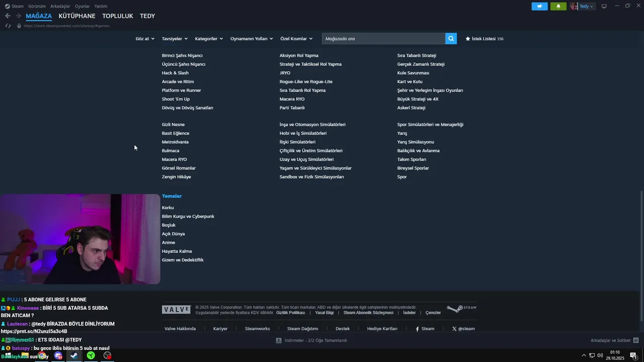
Task: Focus the Mağazada ara search field
Action: pos(383,39)
